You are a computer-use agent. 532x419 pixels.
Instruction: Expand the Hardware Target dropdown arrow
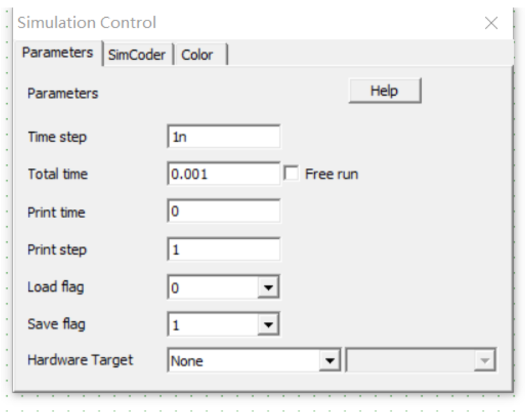tap(331, 360)
